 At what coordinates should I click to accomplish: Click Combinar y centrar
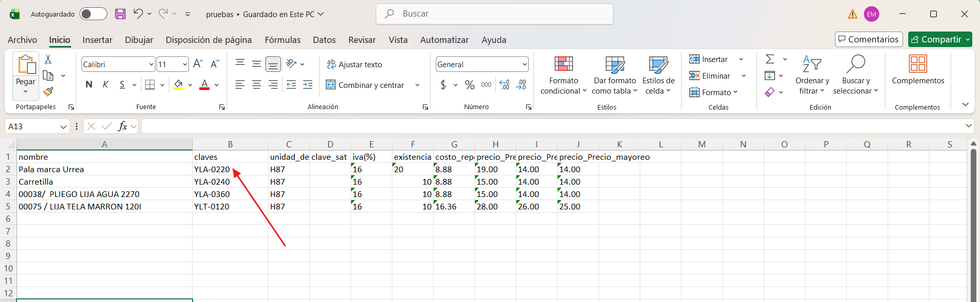[x=365, y=85]
